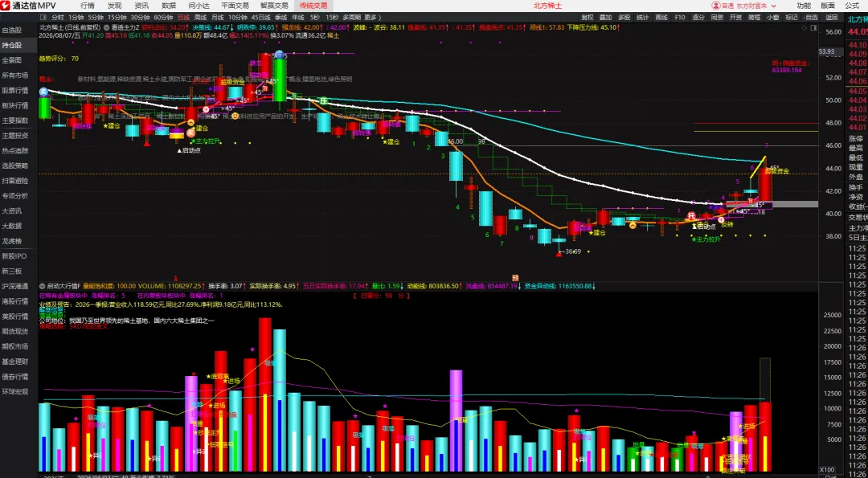Select the 月线 chart period

(218, 17)
